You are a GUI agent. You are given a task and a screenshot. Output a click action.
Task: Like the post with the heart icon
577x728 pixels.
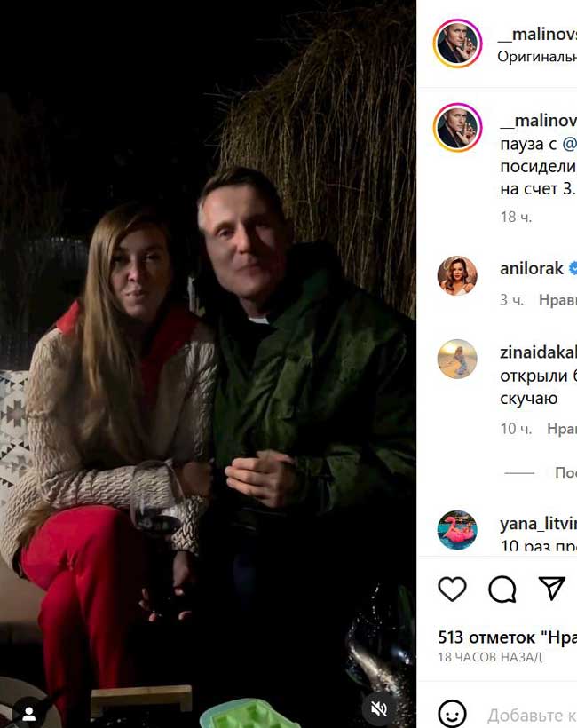(453, 589)
